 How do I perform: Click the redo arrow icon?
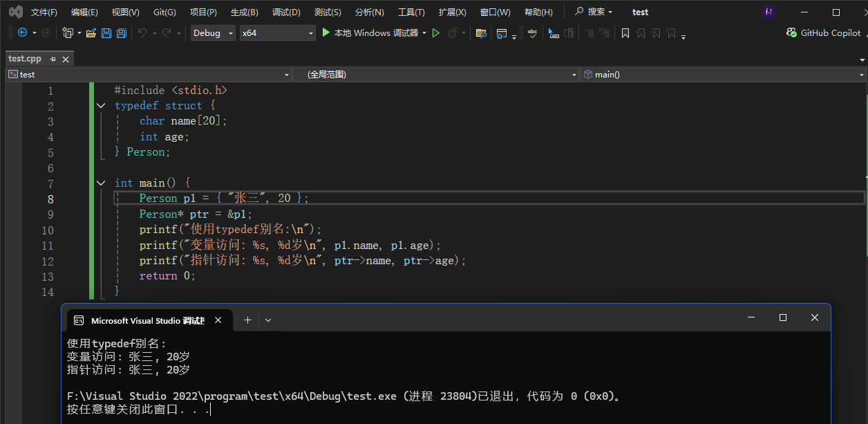tap(167, 33)
